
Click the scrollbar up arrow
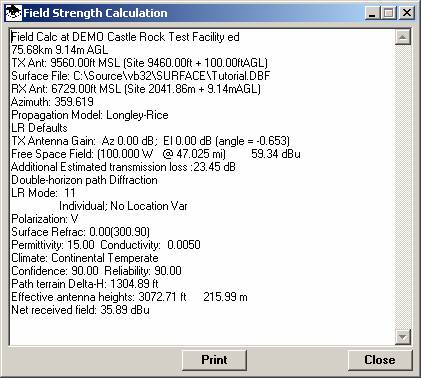pos(403,37)
